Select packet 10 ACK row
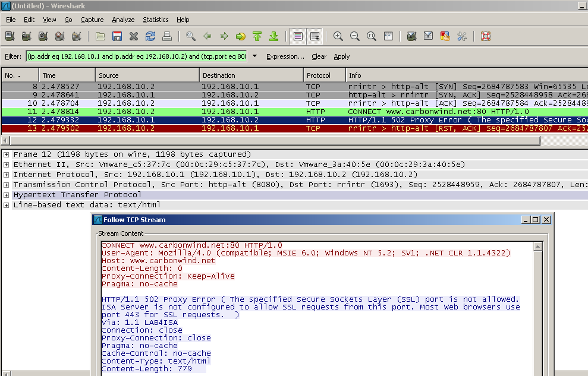The width and height of the screenshot is (588, 376). [x=295, y=103]
